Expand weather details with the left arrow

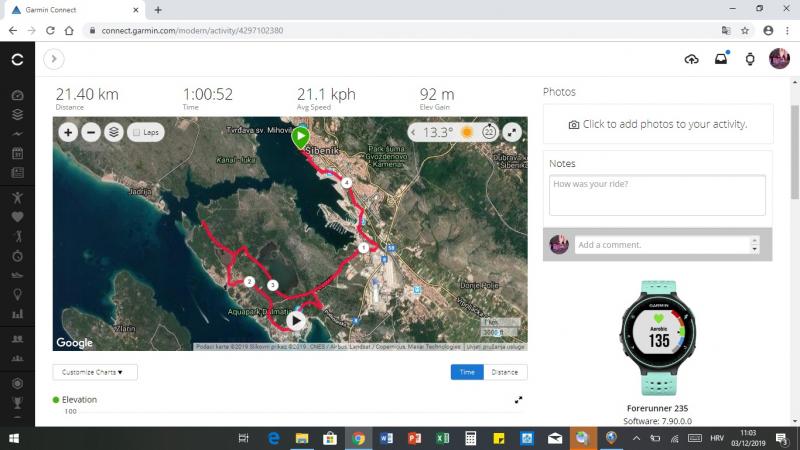pyautogui.click(x=414, y=132)
